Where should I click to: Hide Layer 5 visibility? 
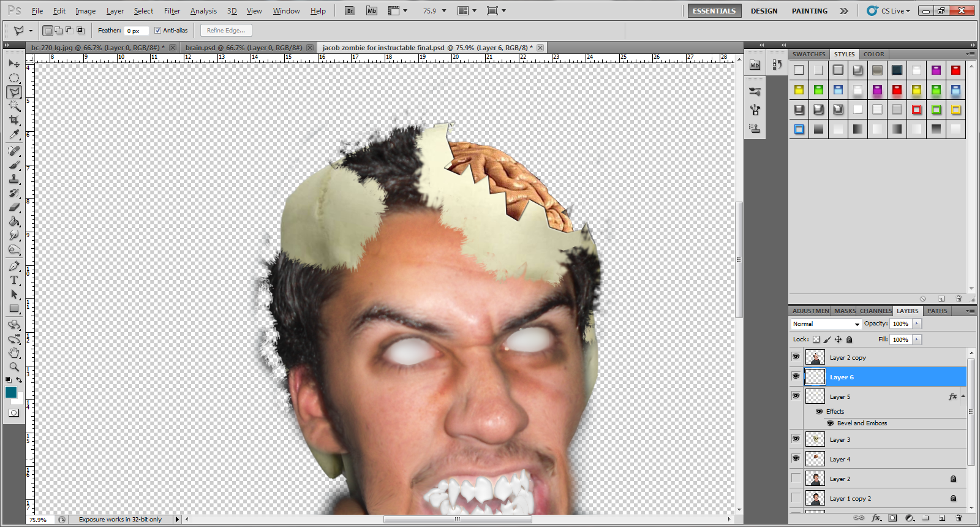[796, 396]
